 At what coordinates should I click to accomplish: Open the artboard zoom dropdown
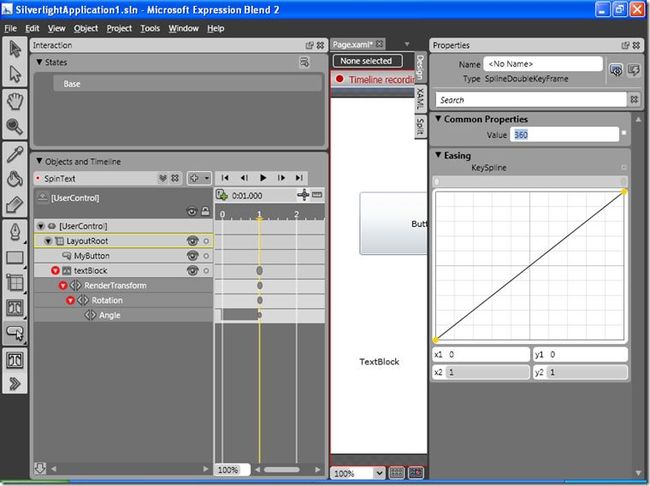[379, 473]
